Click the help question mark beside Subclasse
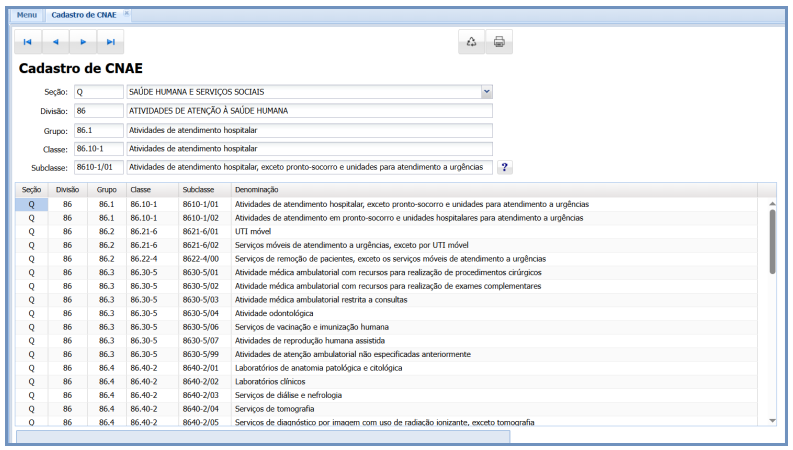 tap(504, 167)
